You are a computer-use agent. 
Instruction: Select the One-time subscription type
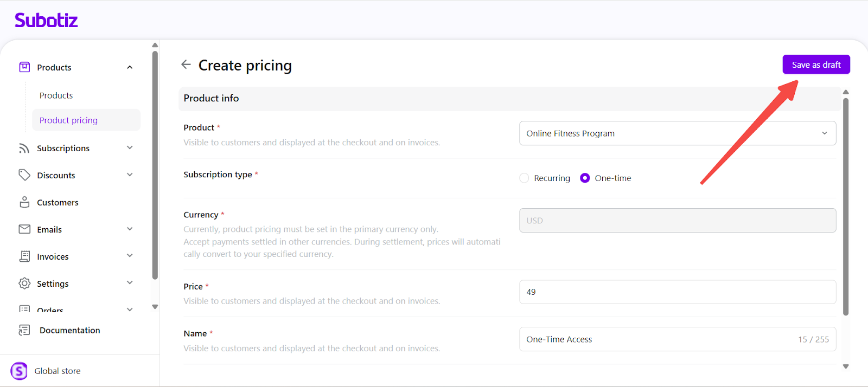pyautogui.click(x=585, y=178)
